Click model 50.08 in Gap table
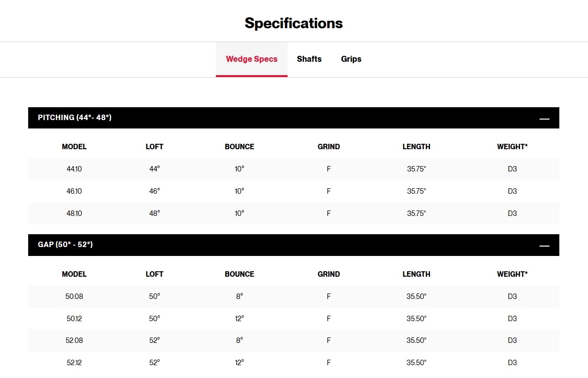Image resolution: width=588 pixels, height=378 pixels. (x=74, y=296)
